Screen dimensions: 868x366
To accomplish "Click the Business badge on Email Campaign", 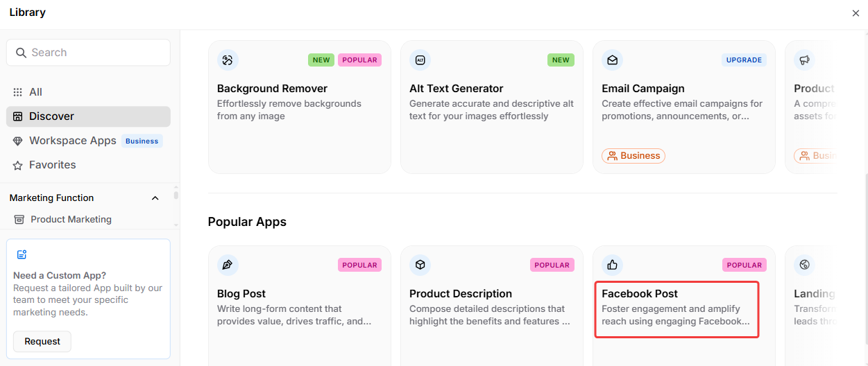I will pyautogui.click(x=633, y=156).
